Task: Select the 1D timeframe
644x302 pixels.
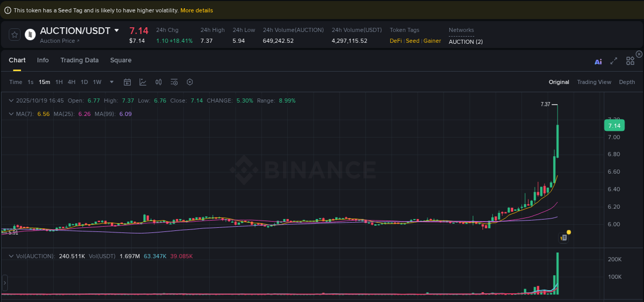Action: pyautogui.click(x=84, y=82)
